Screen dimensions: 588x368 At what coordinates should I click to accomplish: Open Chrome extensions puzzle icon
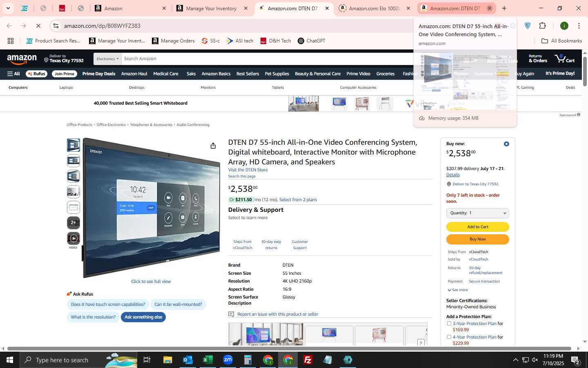pyautogui.click(x=543, y=26)
